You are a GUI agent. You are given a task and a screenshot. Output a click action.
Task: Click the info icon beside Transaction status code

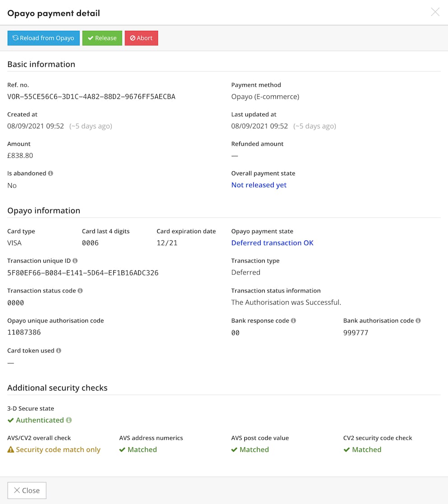(80, 291)
